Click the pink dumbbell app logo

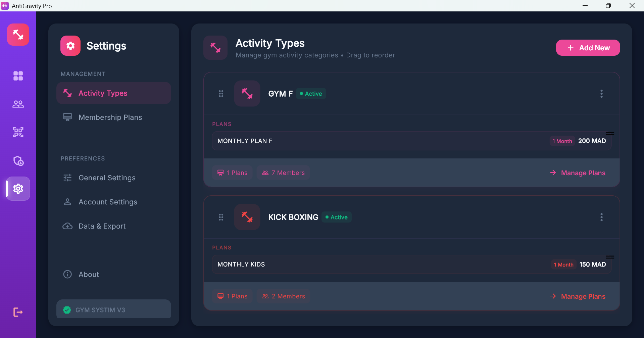[18, 35]
